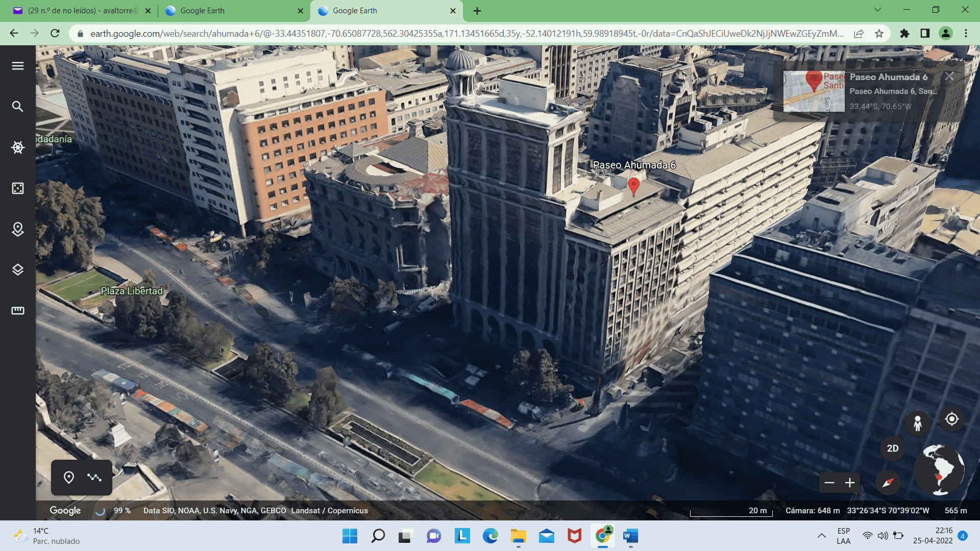Reset view with the compass button
Image resolution: width=980 pixels, height=551 pixels.
click(888, 483)
